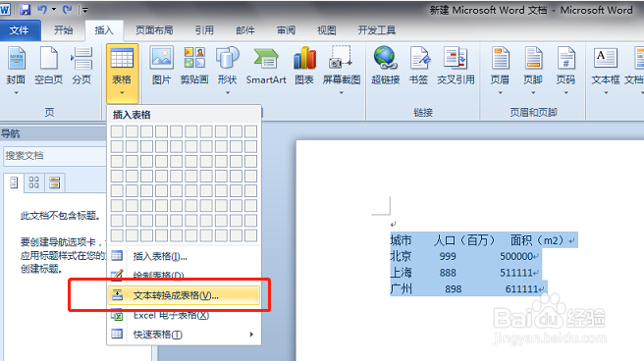Switch to the Developer (开发工具) tab
This screenshot has width=644, height=361.
click(x=377, y=30)
